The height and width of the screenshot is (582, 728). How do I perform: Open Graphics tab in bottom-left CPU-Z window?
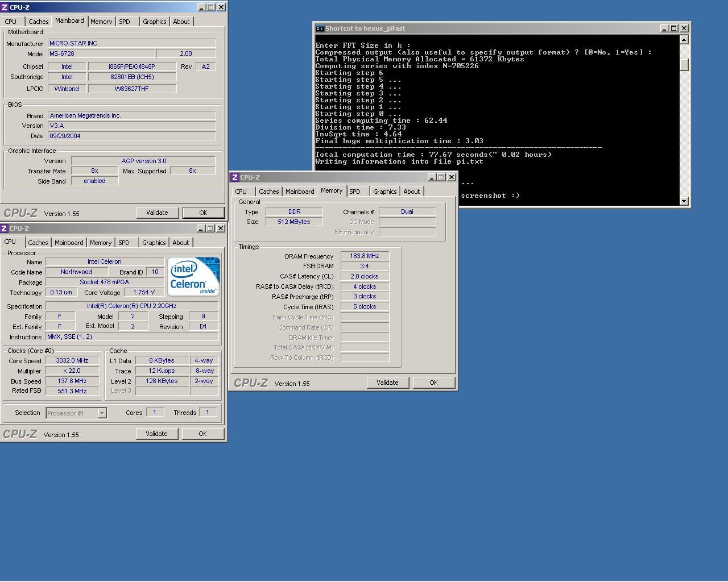(154, 243)
